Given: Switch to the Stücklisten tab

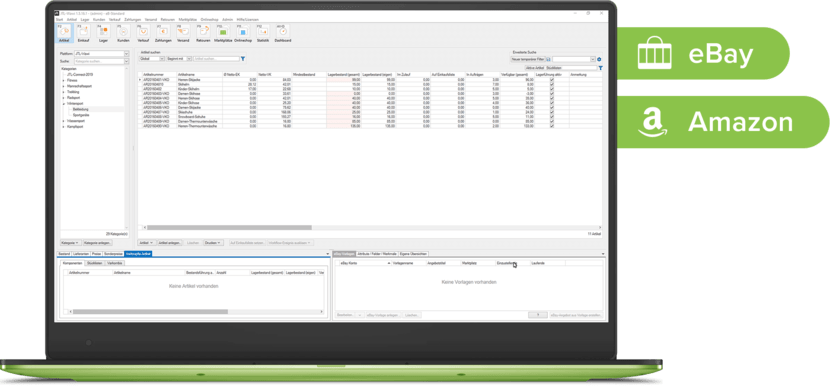Looking at the screenshot, I should [x=95, y=263].
